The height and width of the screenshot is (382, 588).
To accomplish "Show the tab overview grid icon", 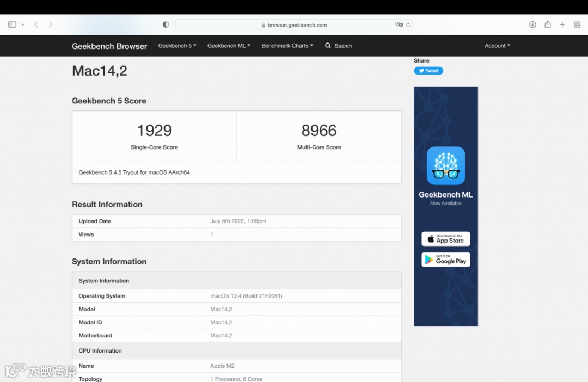I will 577,24.
